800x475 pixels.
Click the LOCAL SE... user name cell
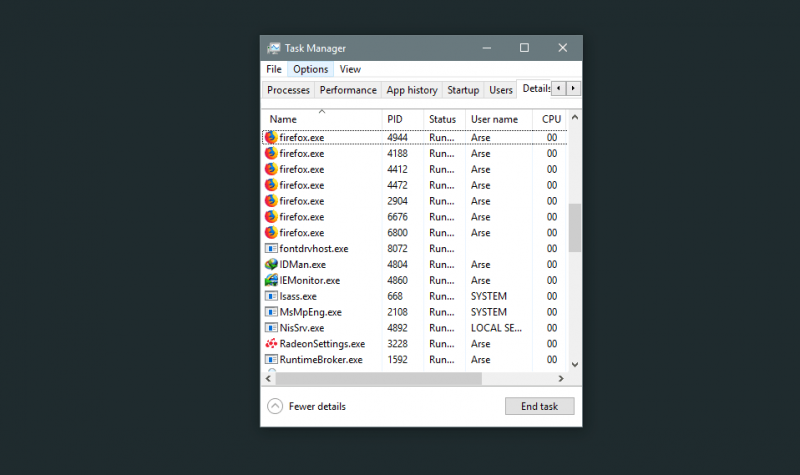(496, 328)
